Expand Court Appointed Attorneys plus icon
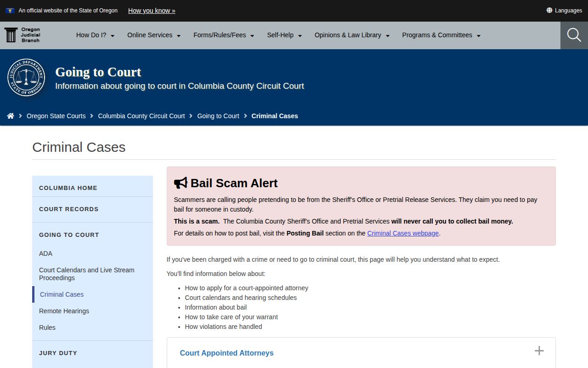Viewport: 588px width, 368px height. (539, 351)
